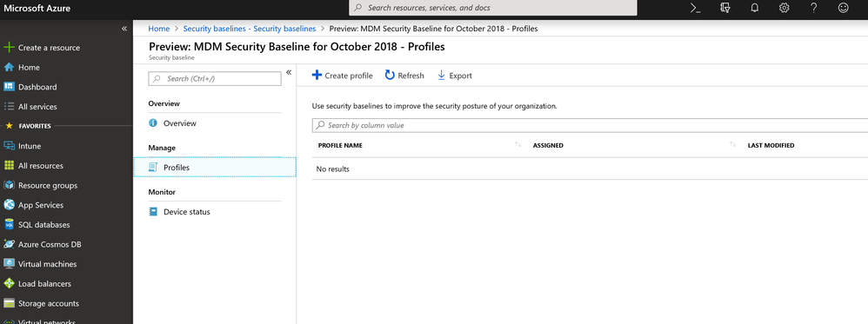
Task: Open Resource groups text in sidebar
Action: 48,186
